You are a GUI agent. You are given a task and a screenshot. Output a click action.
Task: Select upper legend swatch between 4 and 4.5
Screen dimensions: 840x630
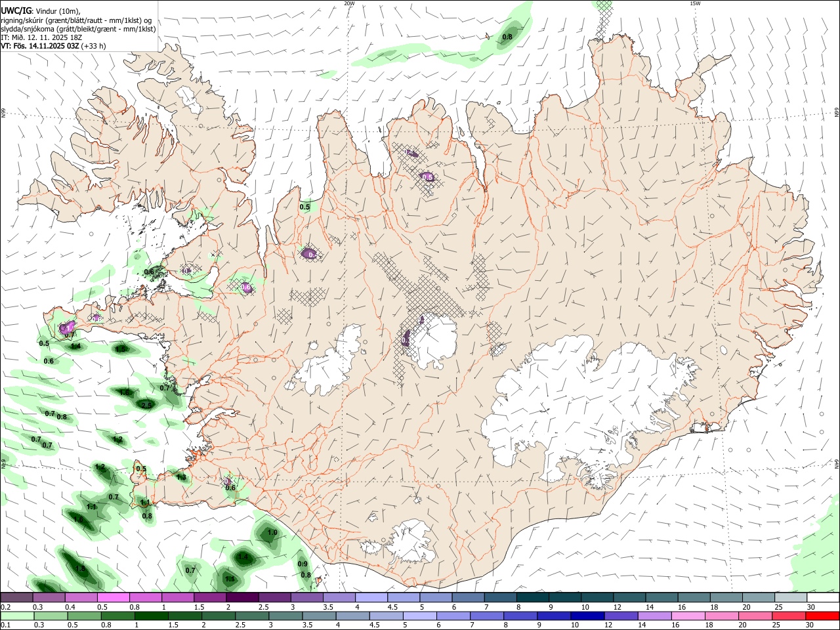[x=370, y=597]
